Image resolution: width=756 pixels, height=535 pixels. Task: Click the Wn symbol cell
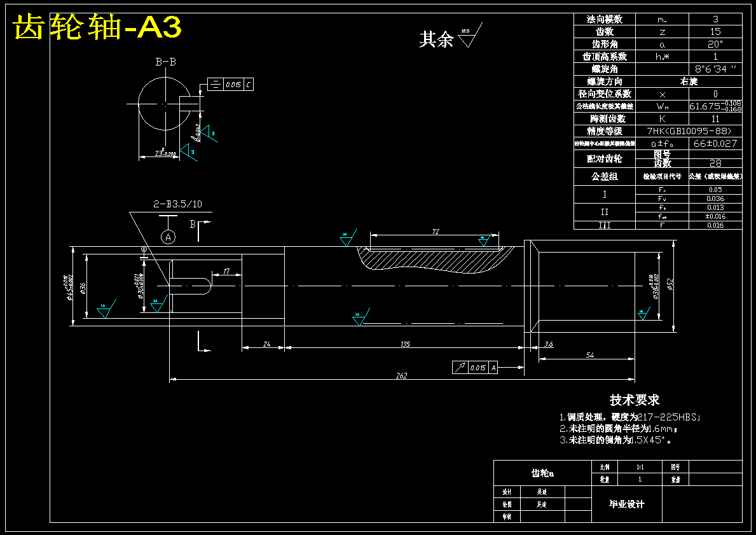(662, 106)
